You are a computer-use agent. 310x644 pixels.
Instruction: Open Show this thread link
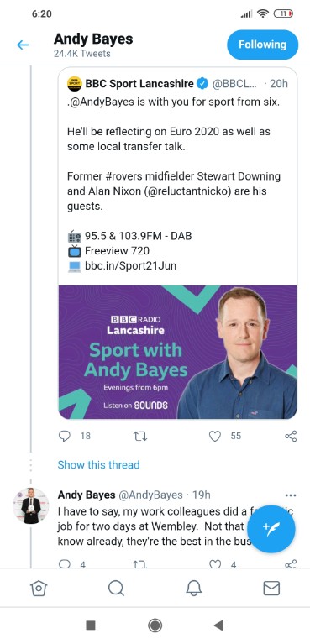[98, 464]
